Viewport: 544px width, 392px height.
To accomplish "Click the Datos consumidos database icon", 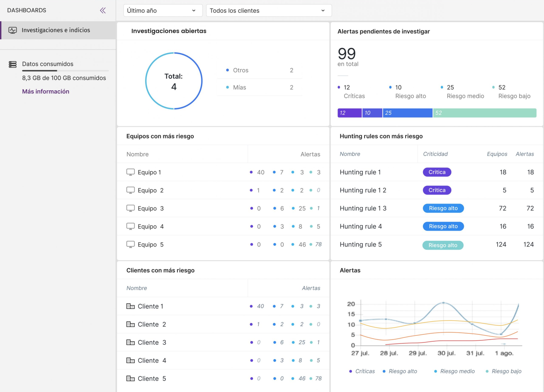I will pos(13,64).
